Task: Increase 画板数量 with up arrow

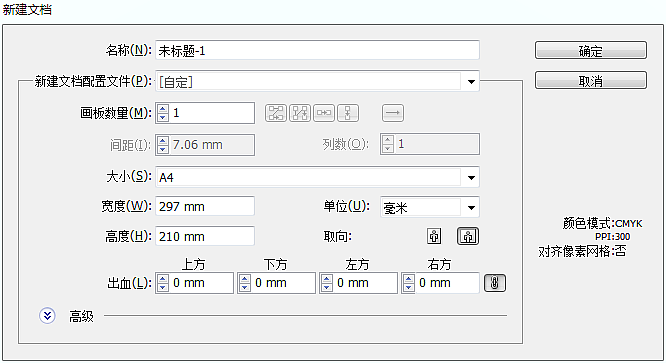Action: point(163,109)
